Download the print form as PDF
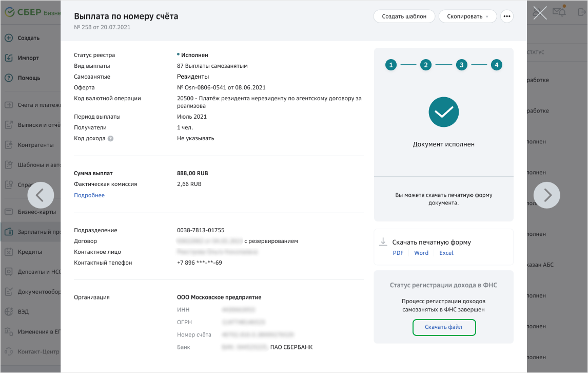Viewport: 588px width, 373px height. [x=398, y=253]
